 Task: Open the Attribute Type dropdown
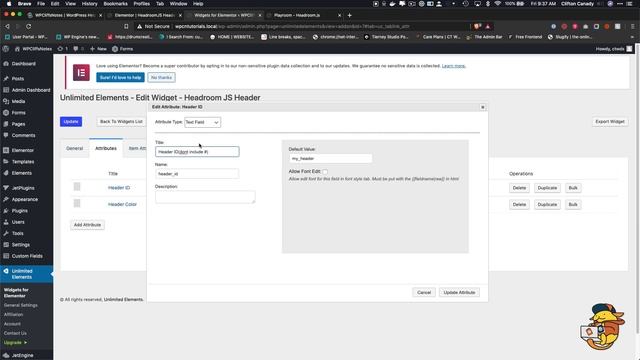coord(202,122)
